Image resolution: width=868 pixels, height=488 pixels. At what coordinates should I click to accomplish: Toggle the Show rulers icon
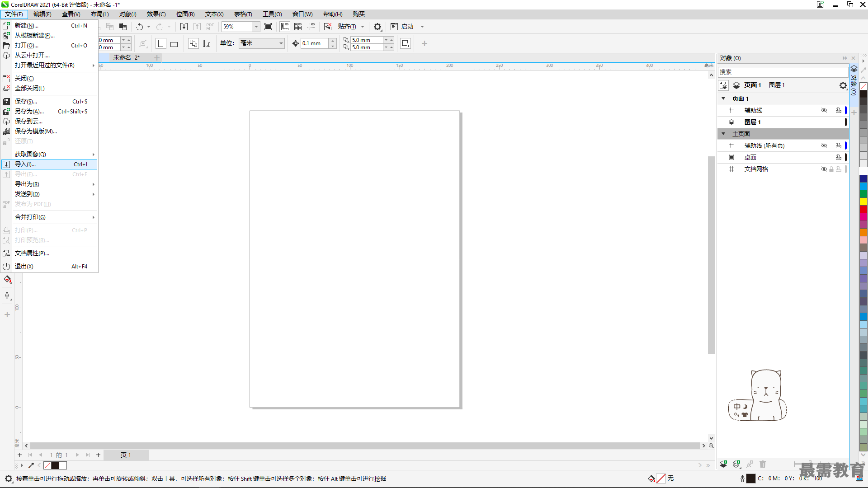(285, 27)
